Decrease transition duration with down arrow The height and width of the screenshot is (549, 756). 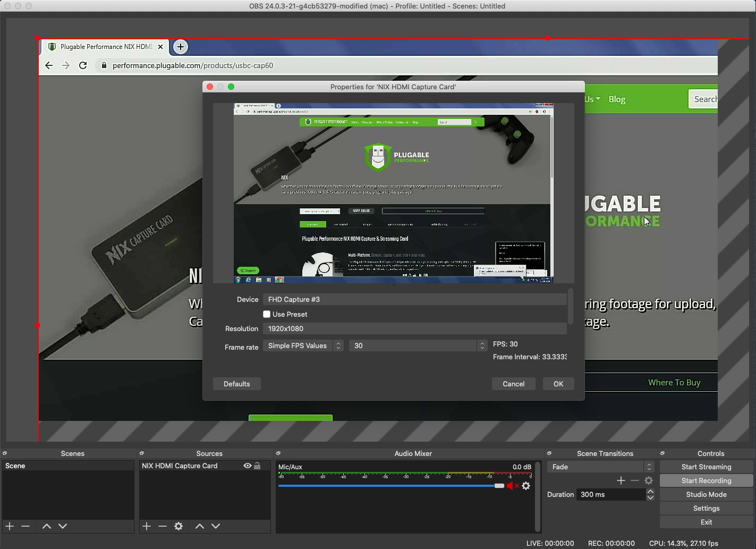650,497
